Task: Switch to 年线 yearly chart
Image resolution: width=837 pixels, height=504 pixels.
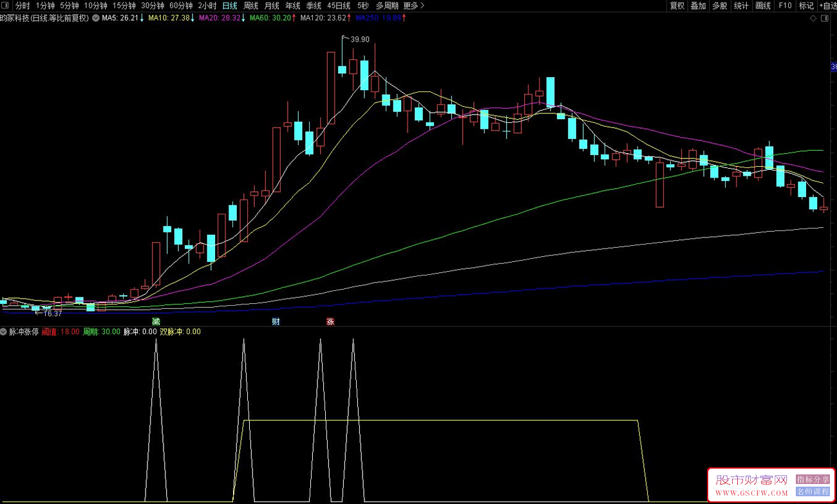Action: (x=292, y=6)
